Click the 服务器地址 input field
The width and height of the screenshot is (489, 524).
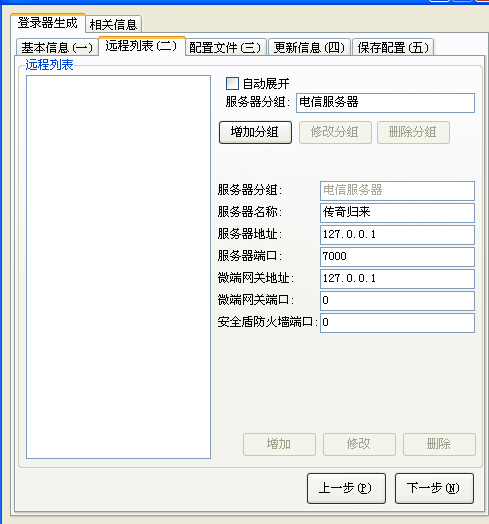(397, 235)
